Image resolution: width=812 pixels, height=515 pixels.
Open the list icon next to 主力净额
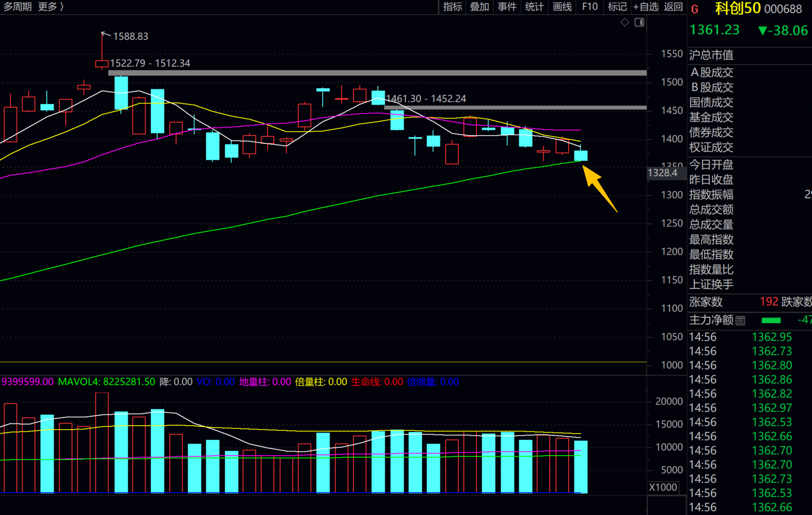pos(741,320)
